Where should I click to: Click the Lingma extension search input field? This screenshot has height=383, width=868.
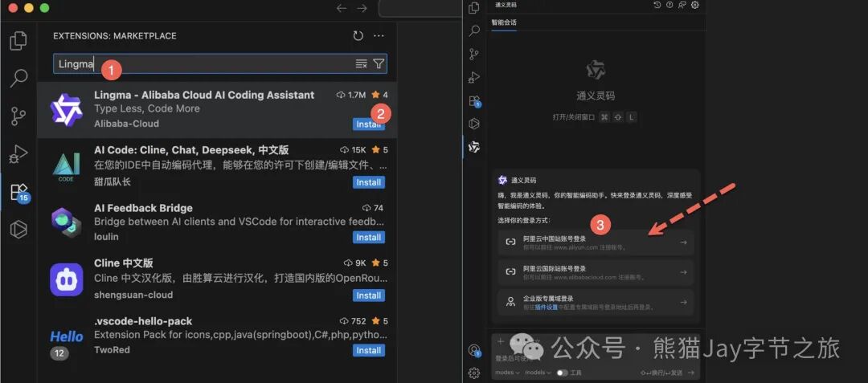(220, 64)
